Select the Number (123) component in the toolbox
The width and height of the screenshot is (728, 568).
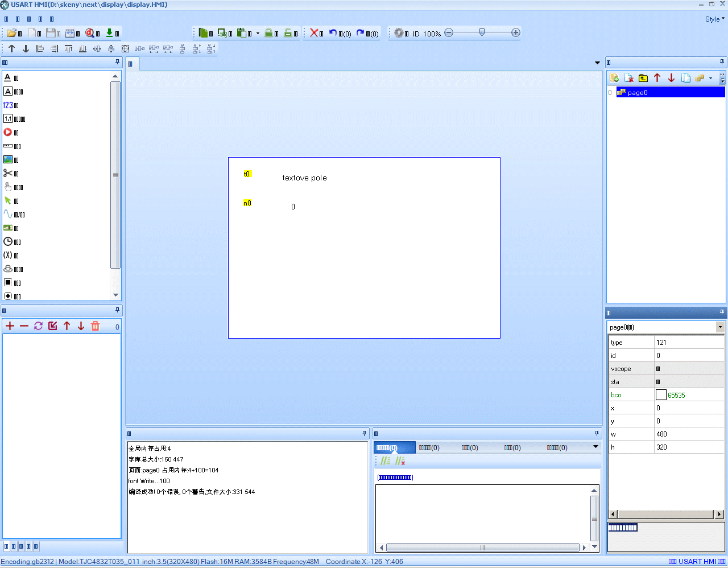click(11, 105)
